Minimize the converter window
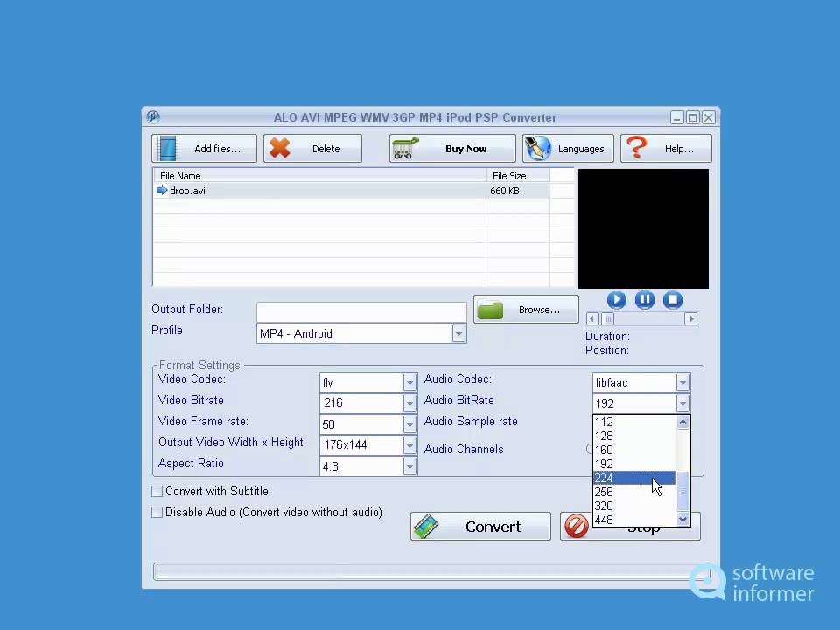The width and height of the screenshot is (840, 630). [677, 117]
